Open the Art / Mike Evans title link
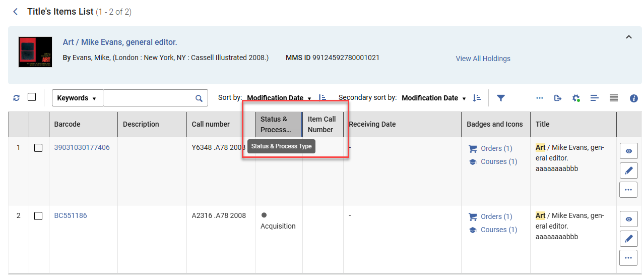644x277 pixels. pos(119,42)
